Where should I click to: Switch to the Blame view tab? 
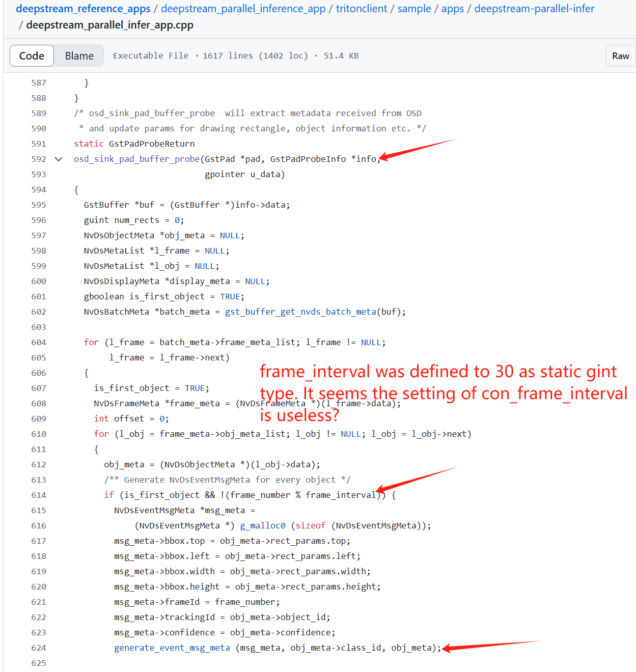click(79, 56)
